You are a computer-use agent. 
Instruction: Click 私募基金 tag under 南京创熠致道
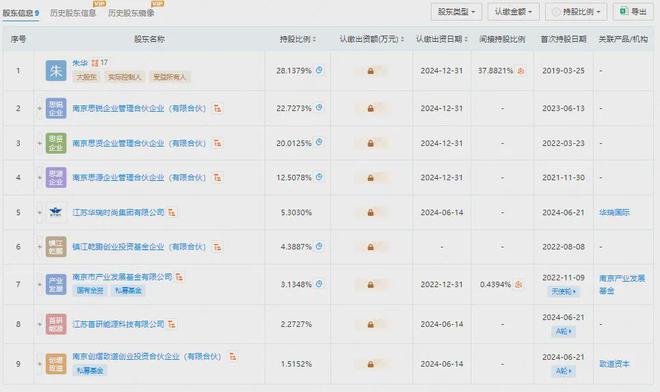90,371
